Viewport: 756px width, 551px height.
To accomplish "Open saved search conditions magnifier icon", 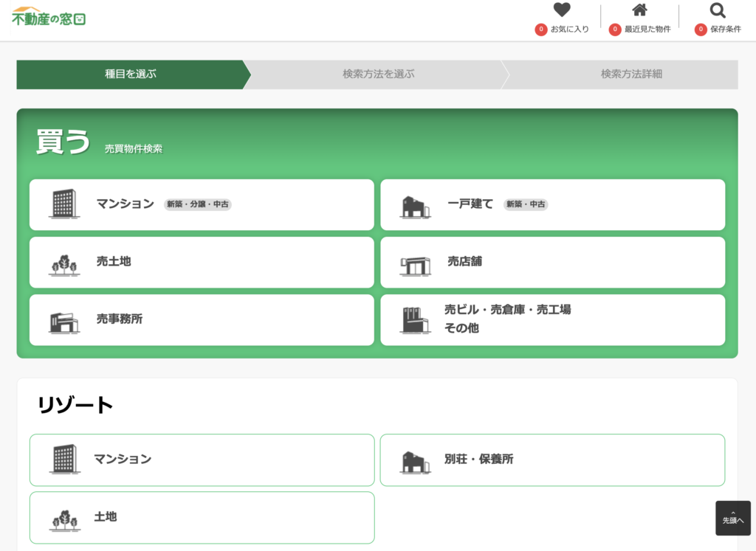I will pyautogui.click(x=718, y=10).
